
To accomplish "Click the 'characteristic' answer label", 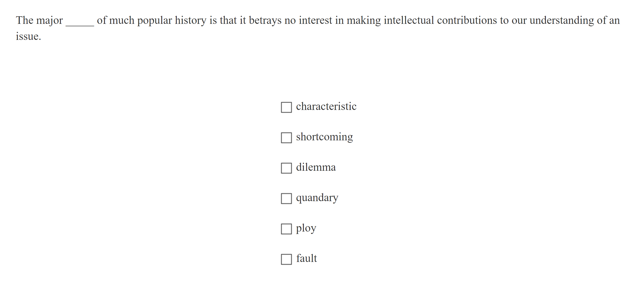I will tap(326, 107).
